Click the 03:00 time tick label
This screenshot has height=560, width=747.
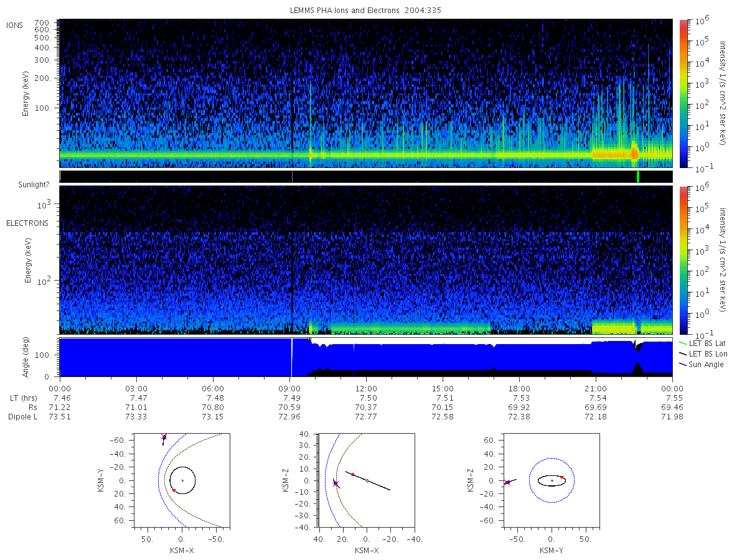[136, 388]
